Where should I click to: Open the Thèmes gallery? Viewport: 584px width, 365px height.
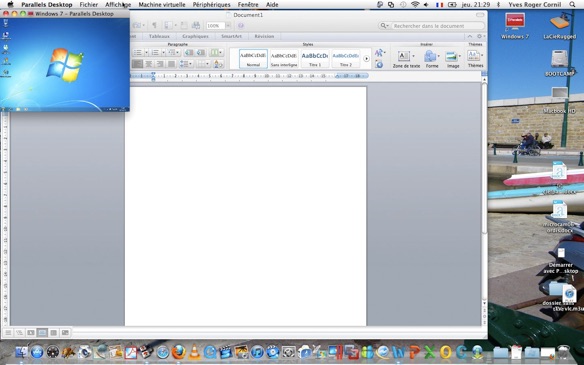click(475, 59)
